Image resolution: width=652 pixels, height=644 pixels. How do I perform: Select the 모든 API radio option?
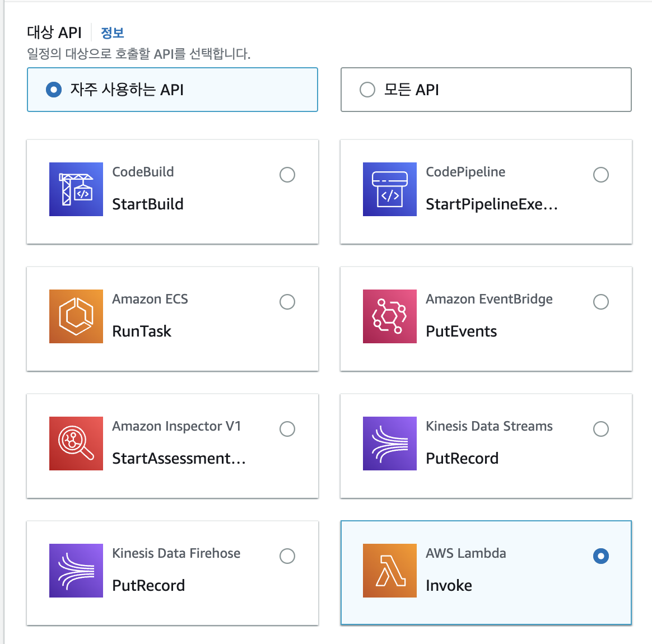click(367, 90)
